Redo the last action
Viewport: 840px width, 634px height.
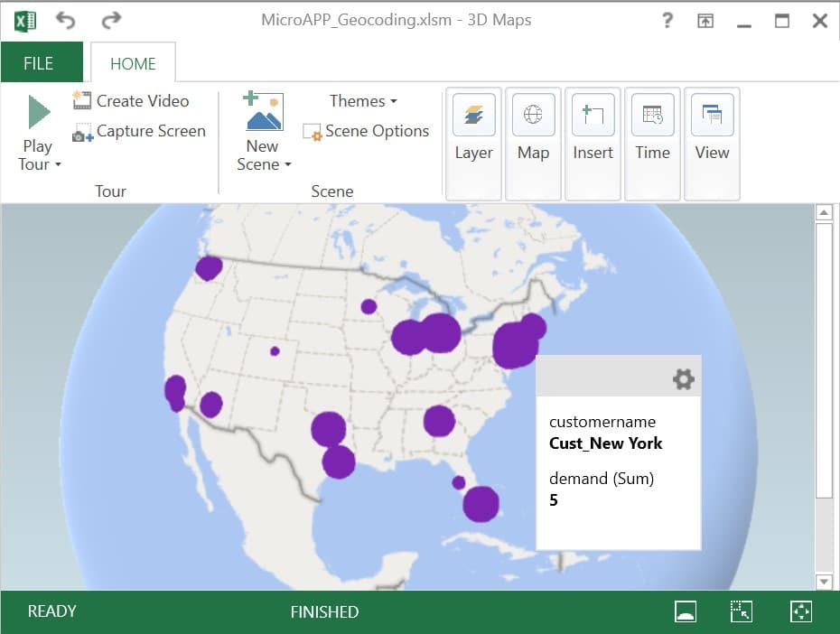(x=111, y=21)
